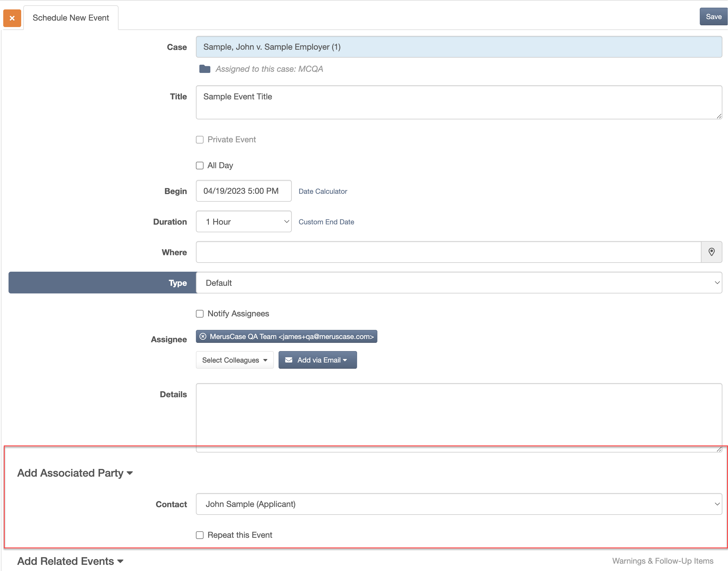Image resolution: width=728 pixels, height=571 pixels.
Task: Remove MerusCase QA Team assignee via X icon
Action: (203, 337)
